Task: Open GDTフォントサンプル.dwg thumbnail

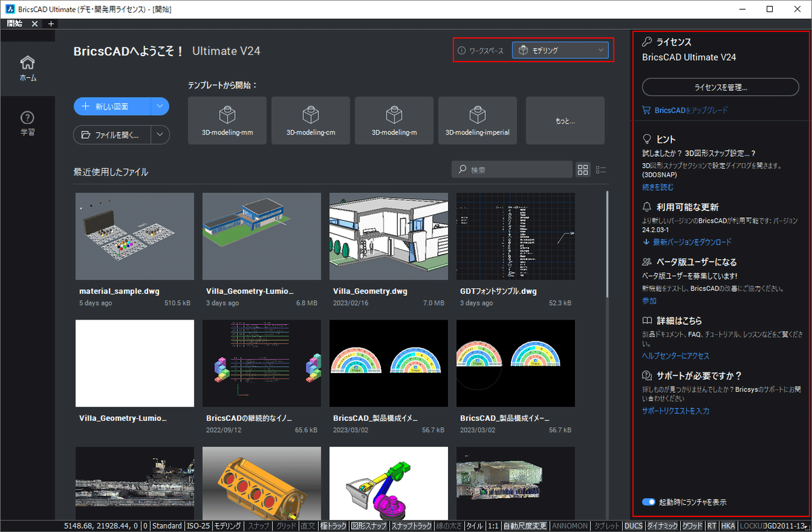Action: coord(516,236)
